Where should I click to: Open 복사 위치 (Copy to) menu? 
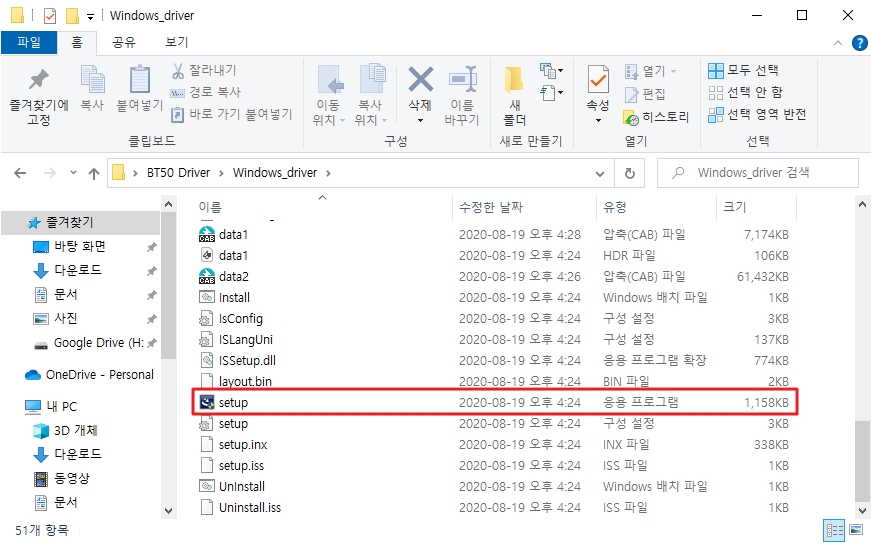(x=371, y=96)
